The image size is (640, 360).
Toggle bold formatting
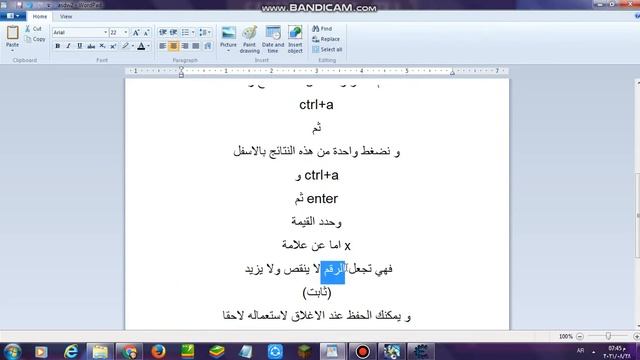(x=58, y=46)
